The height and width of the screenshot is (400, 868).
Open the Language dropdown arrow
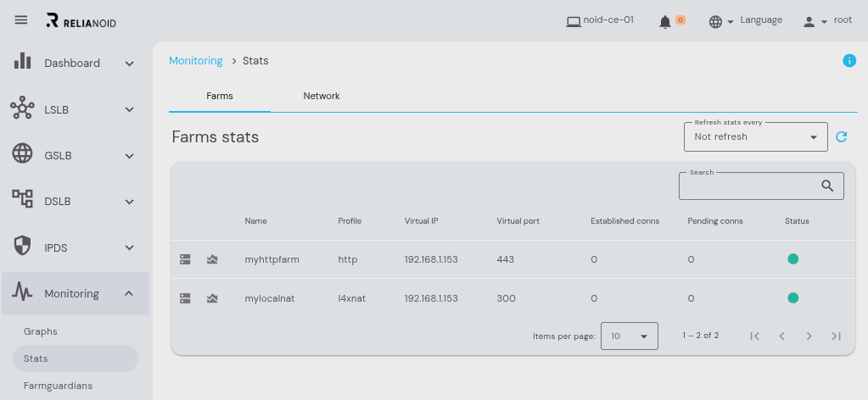731,21
